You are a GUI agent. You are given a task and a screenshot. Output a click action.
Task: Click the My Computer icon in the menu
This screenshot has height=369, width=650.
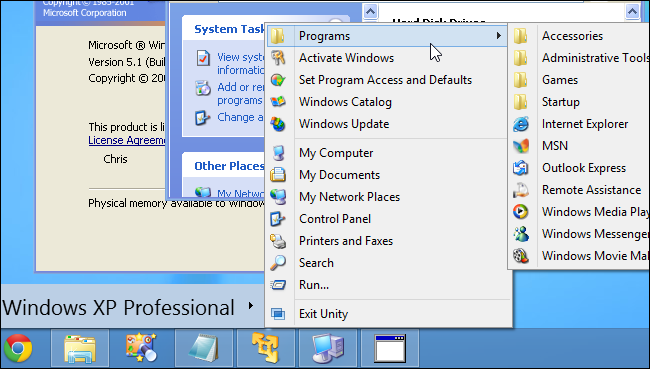(x=278, y=153)
